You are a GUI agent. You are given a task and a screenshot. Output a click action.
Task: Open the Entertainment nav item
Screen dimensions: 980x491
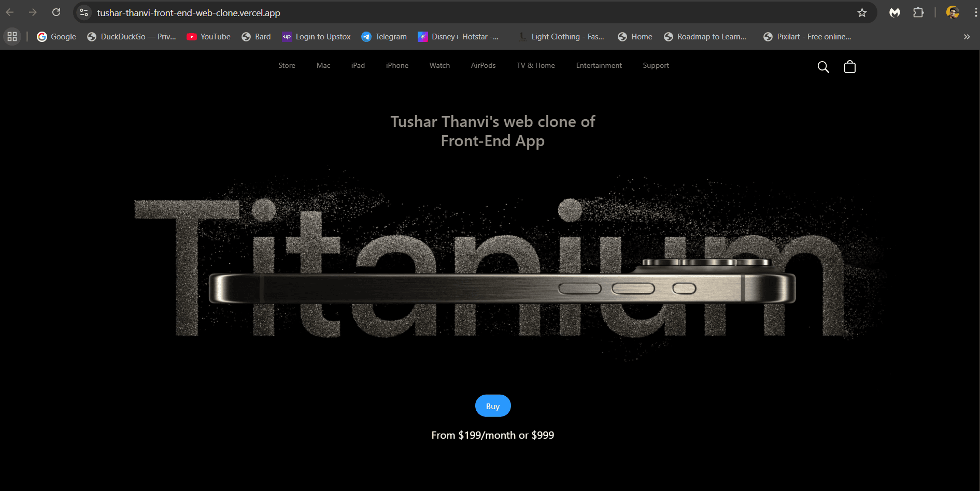tap(599, 65)
